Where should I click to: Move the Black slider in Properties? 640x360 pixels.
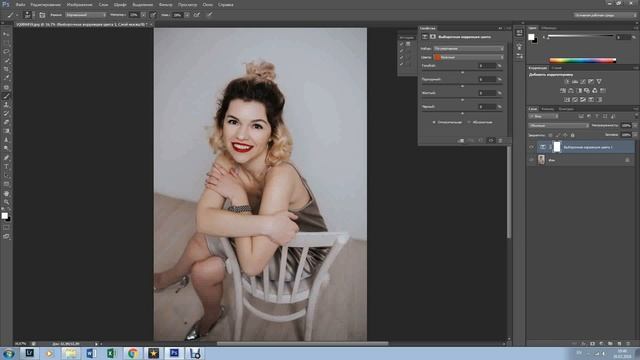(x=462, y=113)
